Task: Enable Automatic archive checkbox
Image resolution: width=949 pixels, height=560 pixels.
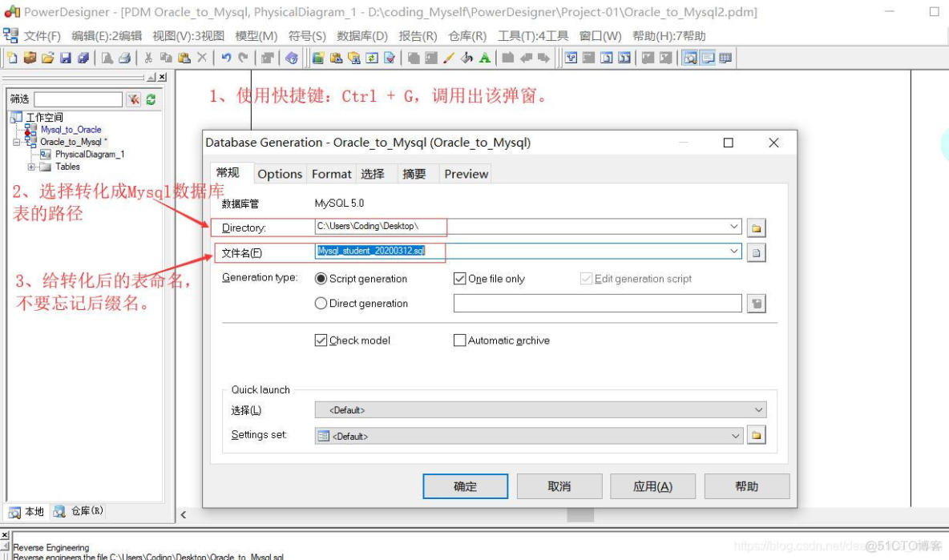Action: click(x=459, y=340)
